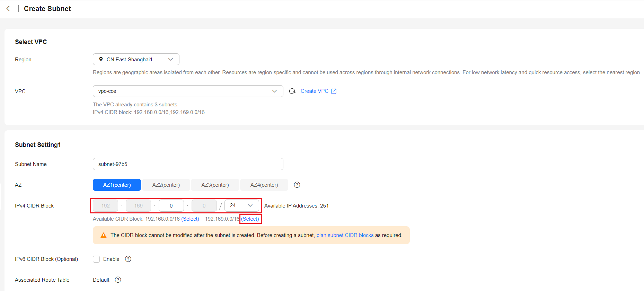
Task: Click the text 'The VPC already contains 3 subnets.'
Action: point(136,105)
